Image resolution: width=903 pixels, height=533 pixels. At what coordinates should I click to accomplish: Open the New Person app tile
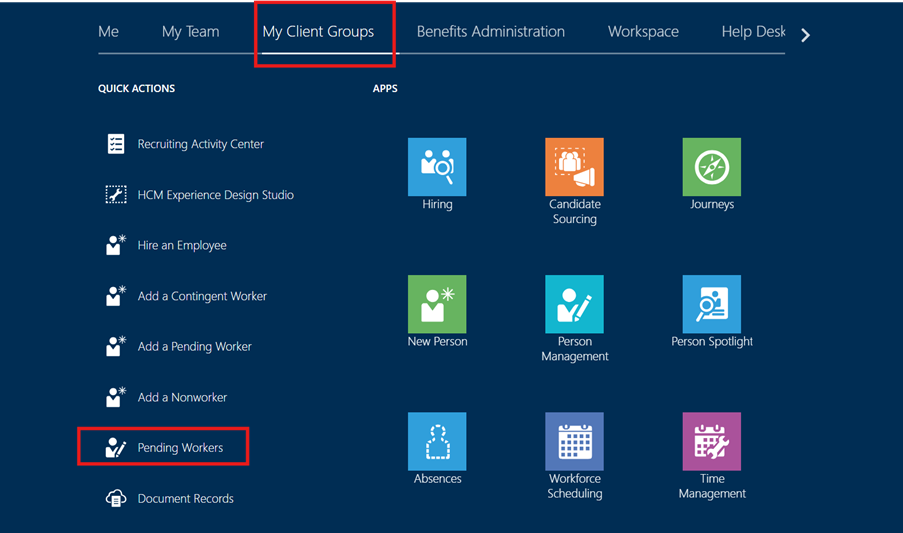coord(437,304)
